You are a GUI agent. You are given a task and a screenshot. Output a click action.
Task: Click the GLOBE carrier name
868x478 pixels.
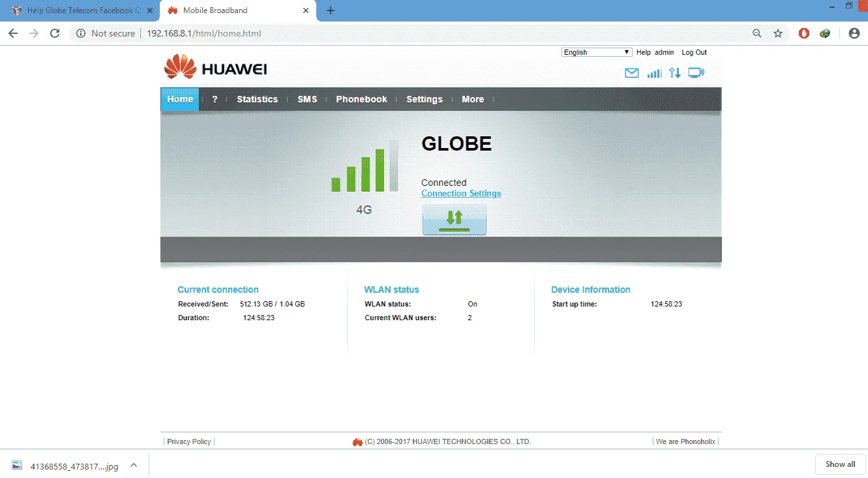tap(456, 143)
